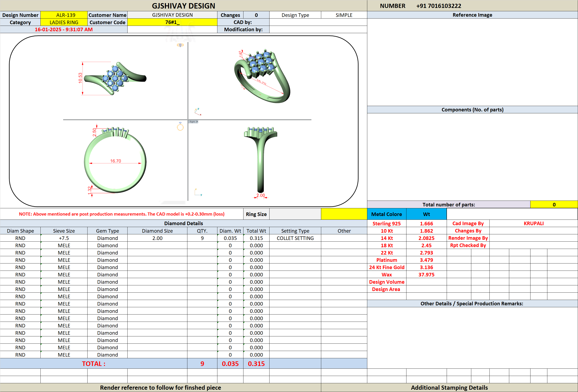Select the 14 Kt weight "2.0825"
Image resolution: width=578 pixels, height=392 pixels.
point(426,238)
